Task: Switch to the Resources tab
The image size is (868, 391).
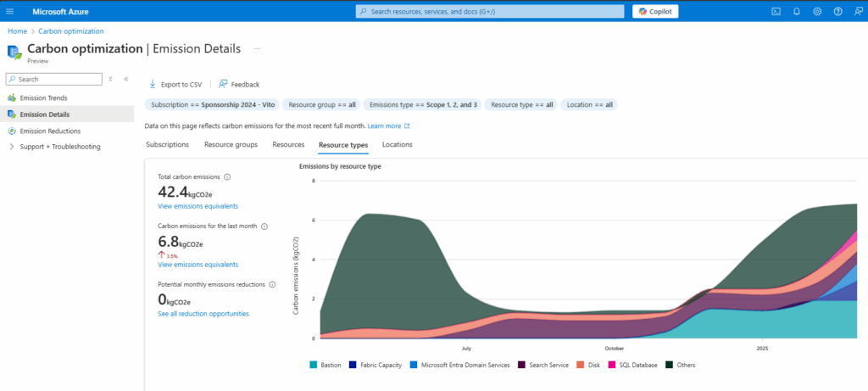Action: (288, 144)
